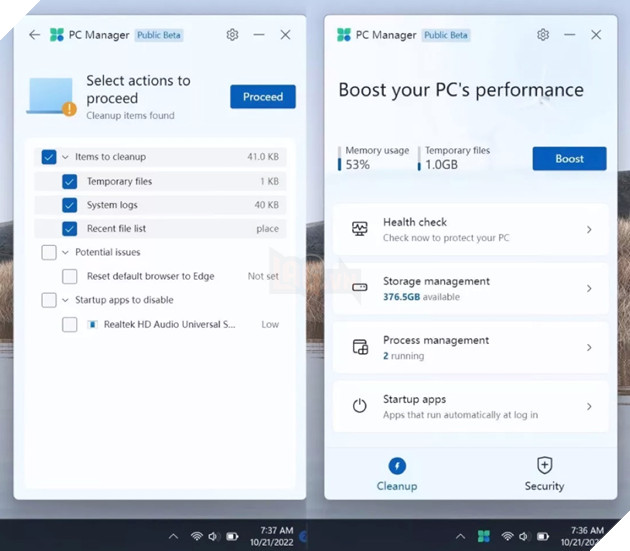Click the volume icon in the left taskbar
The height and width of the screenshot is (551, 630).
(213, 536)
